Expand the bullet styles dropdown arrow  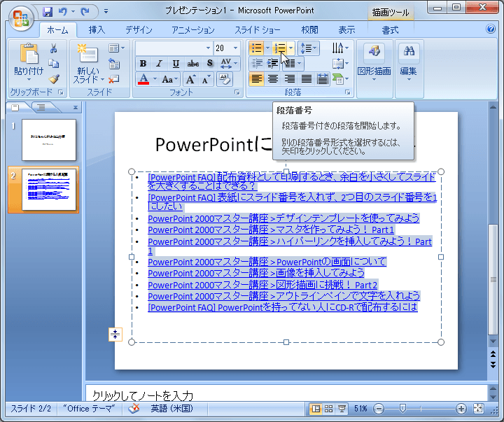pos(267,48)
